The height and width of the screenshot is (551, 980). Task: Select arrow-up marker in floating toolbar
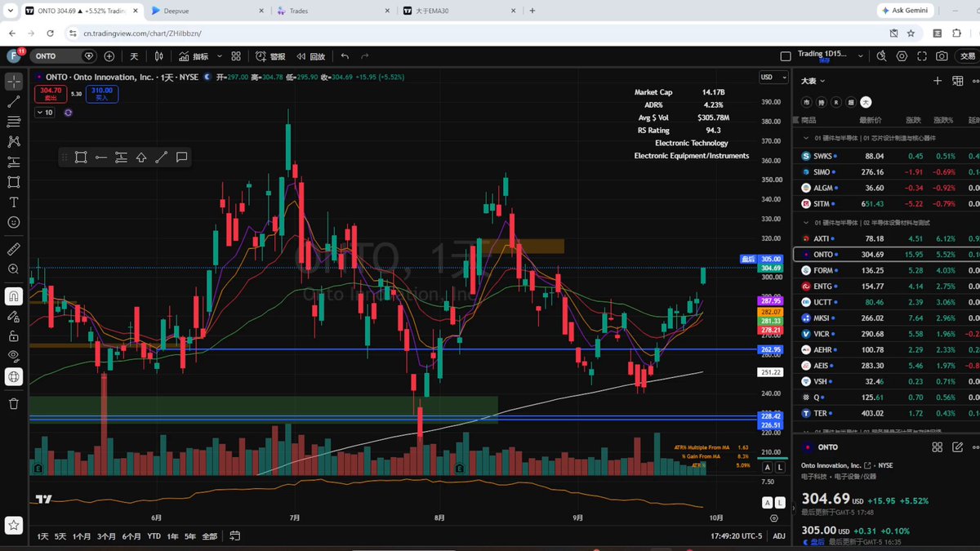[141, 157]
